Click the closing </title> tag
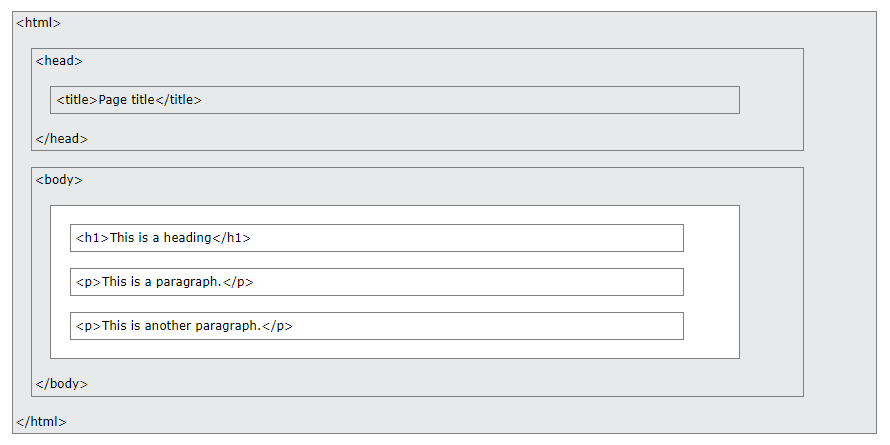Viewport: 890px width, 445px height. pos(178,100)
